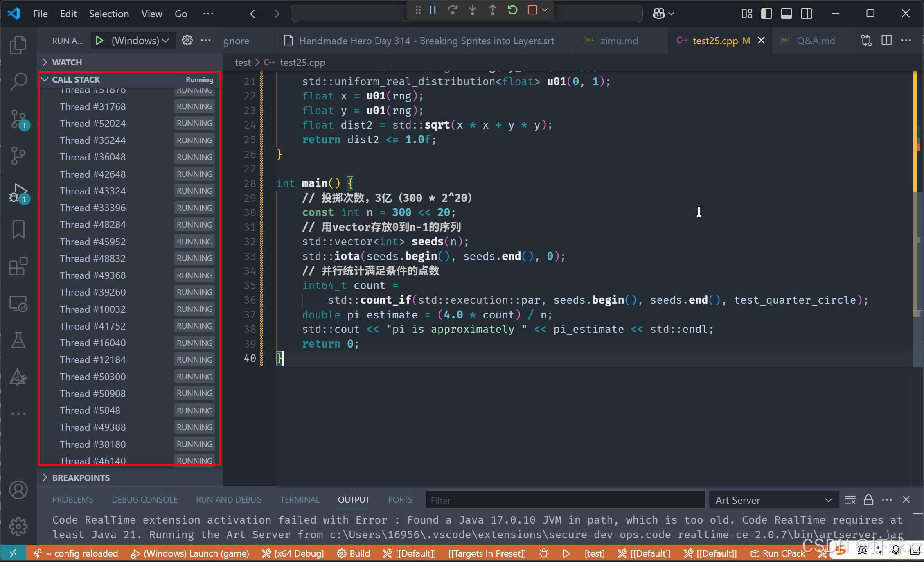Screen dimensions: 924x562
Task: Open the (Windows) launch configuration dropdown
Action: 140,41
